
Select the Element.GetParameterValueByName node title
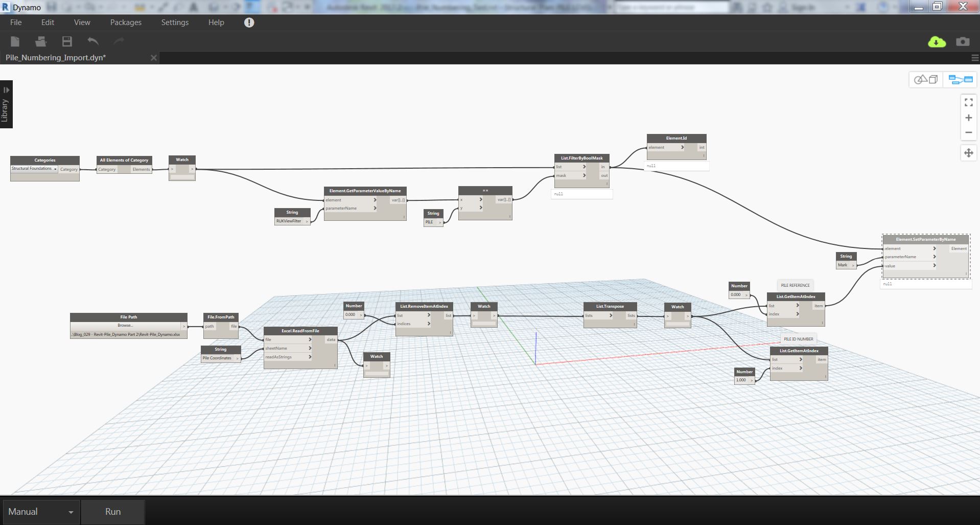[x=365, y=191]
